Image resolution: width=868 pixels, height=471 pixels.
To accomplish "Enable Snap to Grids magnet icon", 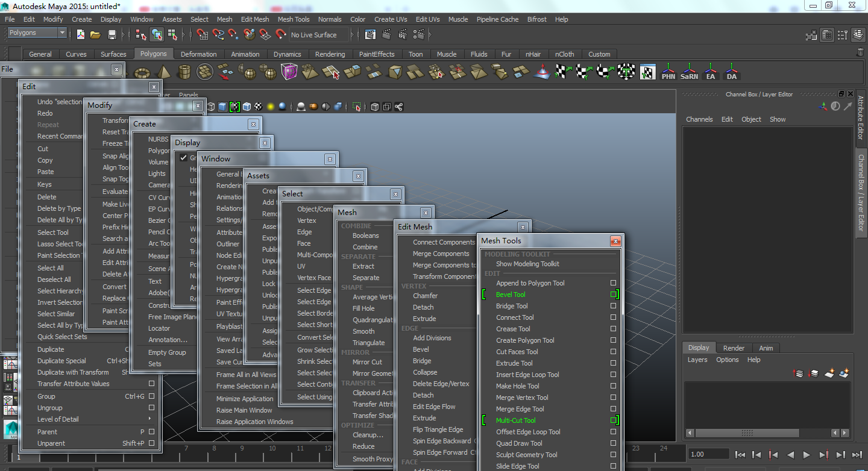I will click(x=203, y=34).
